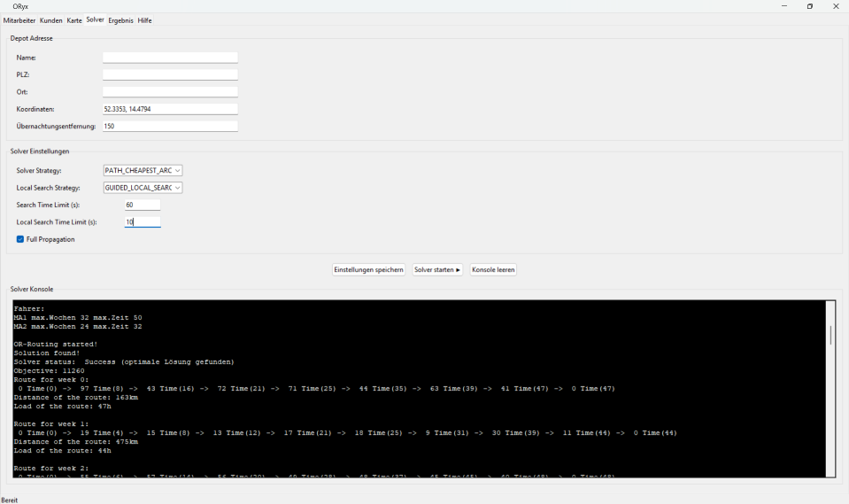849x504 pixels.
Task: Open the Hilfe menu
Action: coord(145,20)
